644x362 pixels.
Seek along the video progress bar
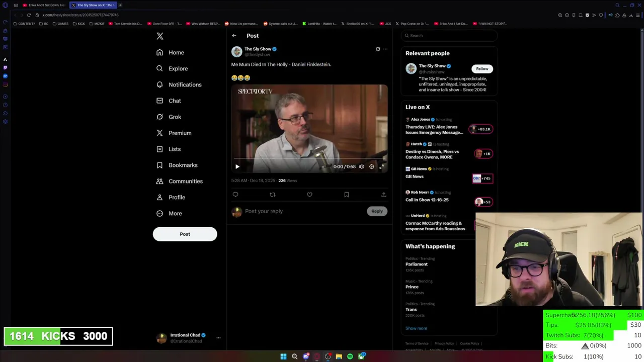(309, 158)
